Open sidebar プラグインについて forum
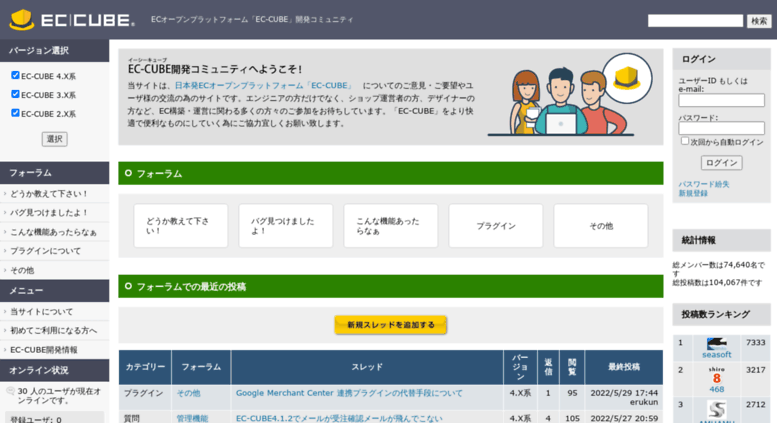The width and height of the screenshot is (777, 423). tap(55, 251)
